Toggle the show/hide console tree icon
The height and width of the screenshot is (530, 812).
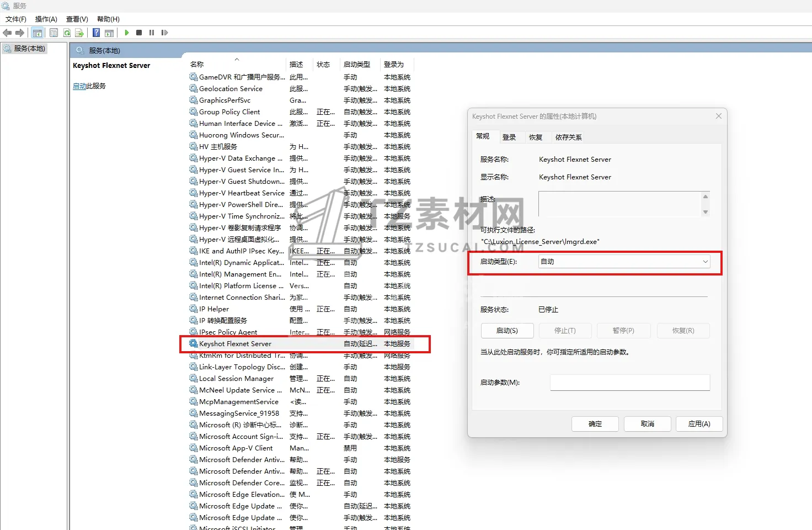click(38, 33)
